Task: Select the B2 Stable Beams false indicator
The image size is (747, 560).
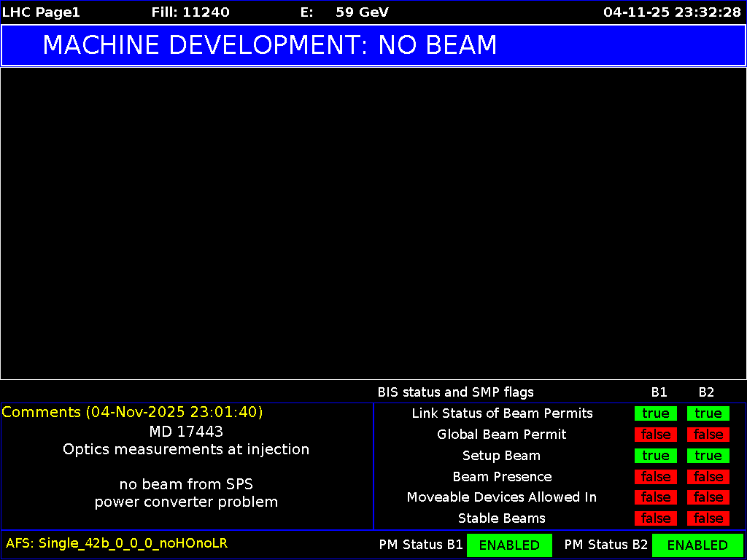Action: pyautogui.click(x=708, y=518)
